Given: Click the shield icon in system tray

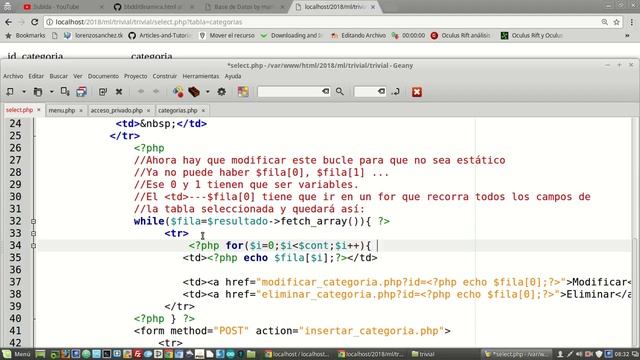Looking at the screenshot, I should pyautogui.click(x=599, y=354).
